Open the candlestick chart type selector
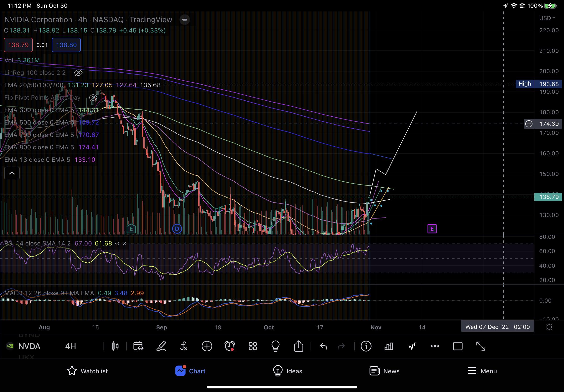564x392 pixels. (x=115, y=346)
